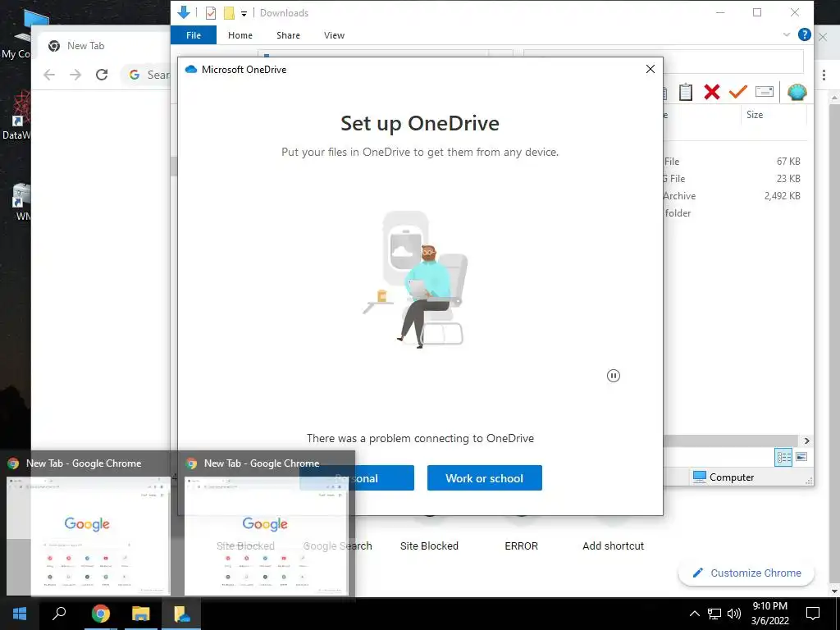Open Chrome three-dot menu
Image resolution: width=840 pixels, height=630 pixels.
[x=824, y=75]
